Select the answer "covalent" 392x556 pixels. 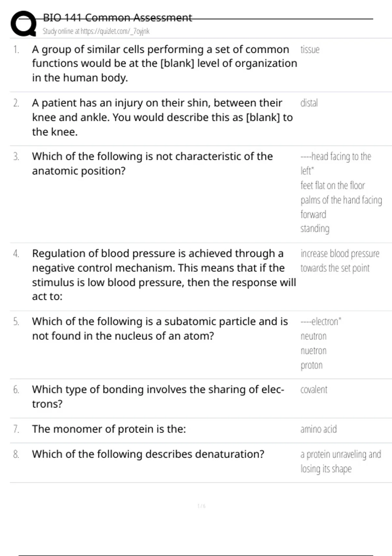point(314,390)
